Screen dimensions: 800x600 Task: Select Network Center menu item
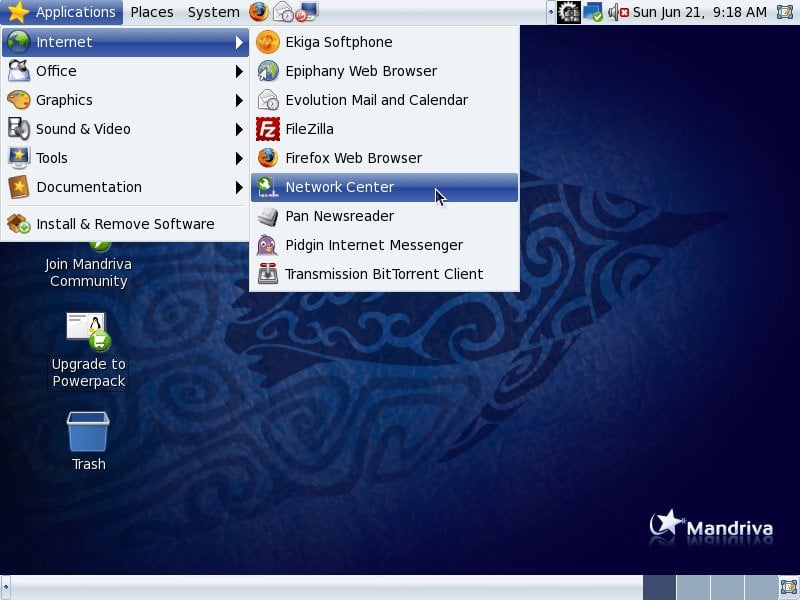pos(384,187)
